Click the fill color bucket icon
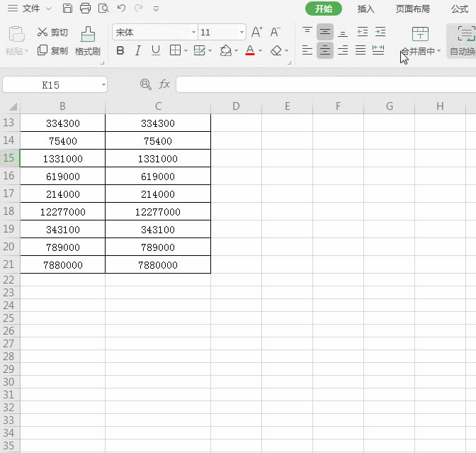This screenshot has width=476, height=453. point(226,50)
